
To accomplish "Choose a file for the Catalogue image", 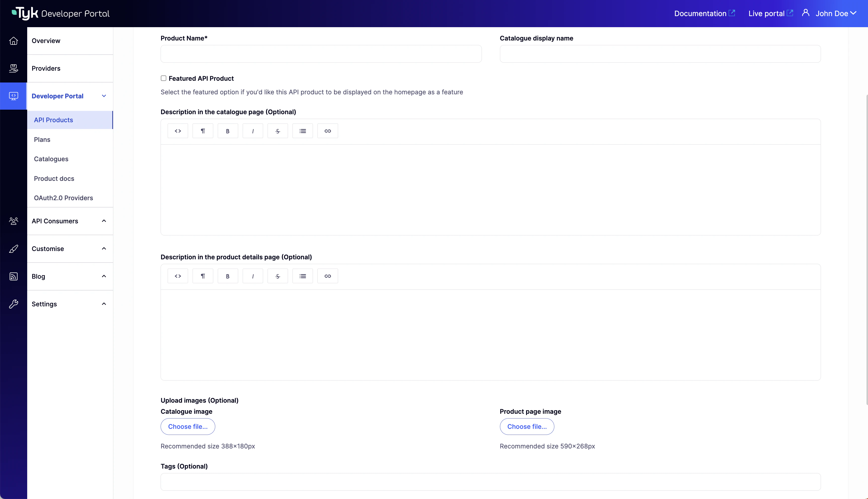I will [188, 426].
